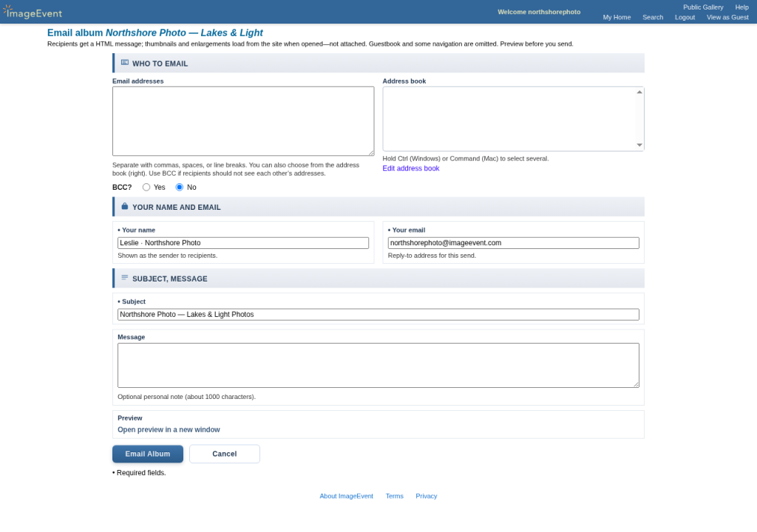757x532 pixels.
Task: Switch to View as Guest
Action: [727, 18]
